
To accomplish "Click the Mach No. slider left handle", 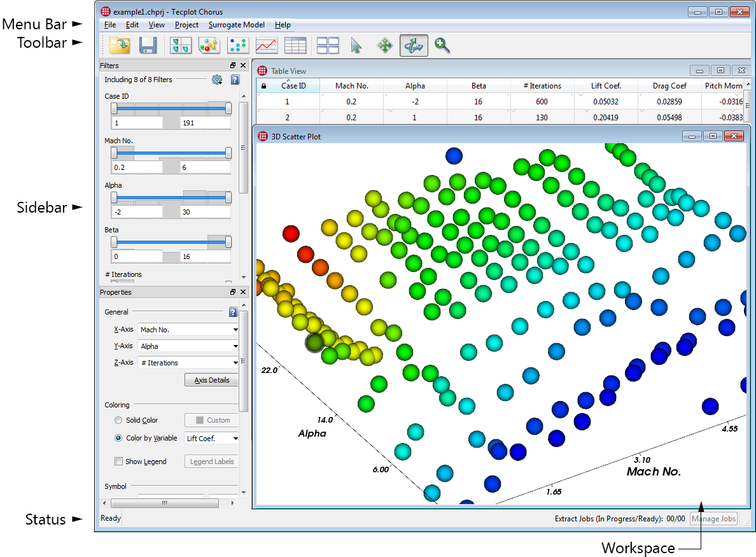I will [114, 153].
